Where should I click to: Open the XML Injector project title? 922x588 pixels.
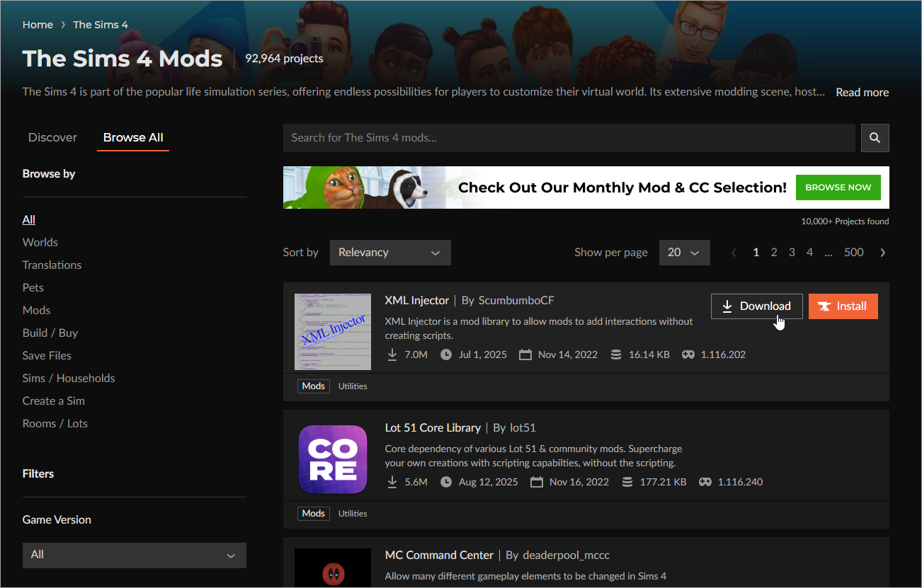[417, 300]
